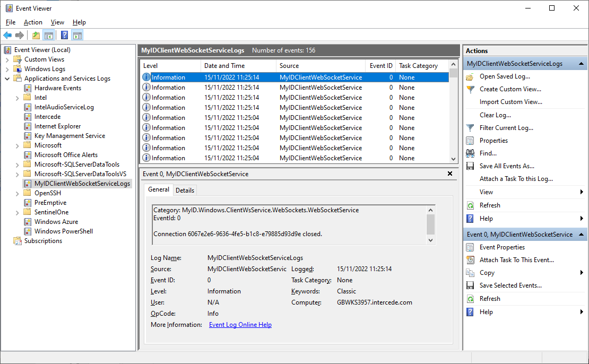Click the green Refresh icon under log actions
This screenshot has height=364, width=589.
470,205
